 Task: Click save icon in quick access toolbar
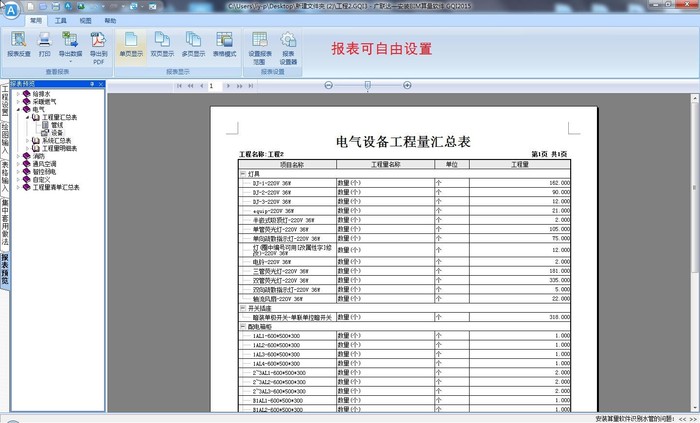(55, 7)
